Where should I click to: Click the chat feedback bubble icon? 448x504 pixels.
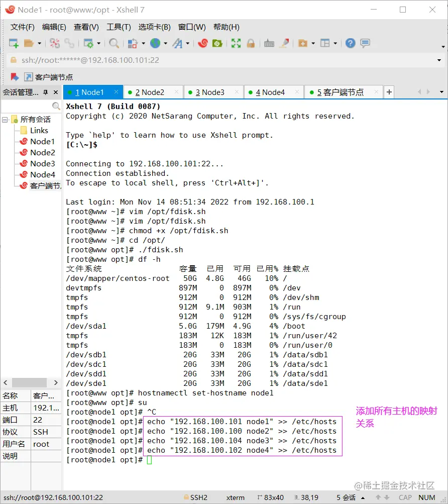coord(365,43)
